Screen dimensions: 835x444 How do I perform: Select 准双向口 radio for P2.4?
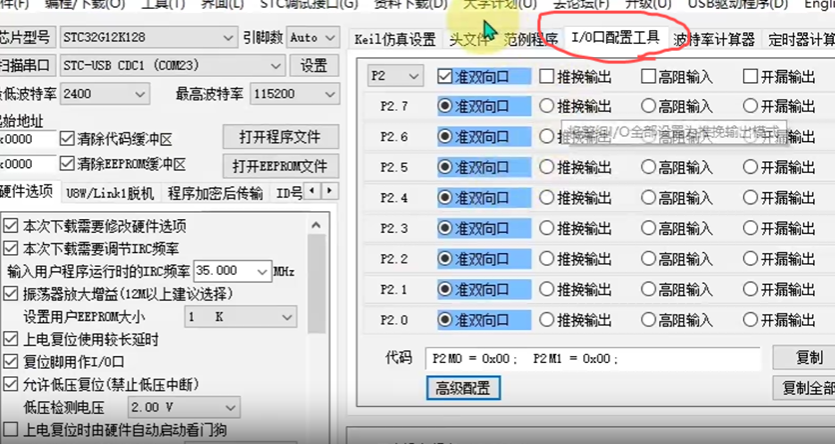coord(445,198)
